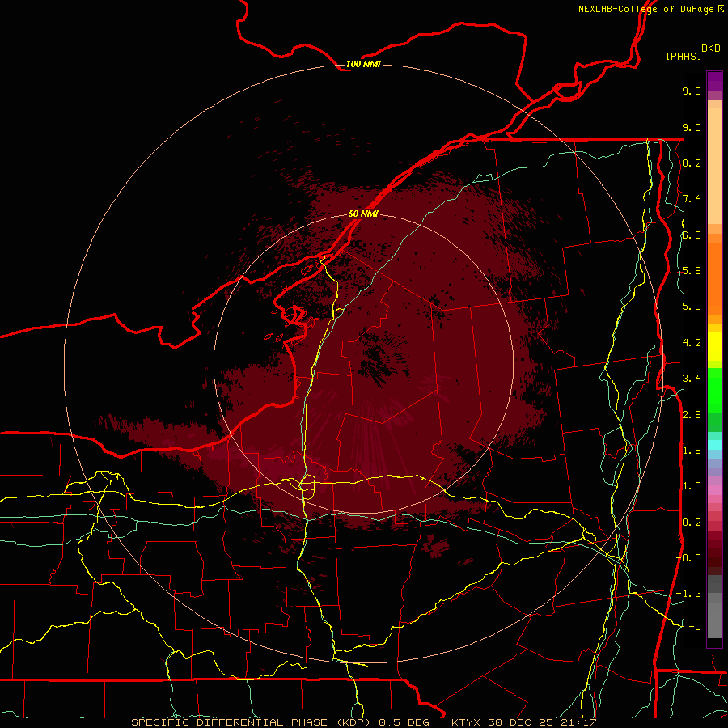Click the 6.6 scale value

tap(692, 235)
